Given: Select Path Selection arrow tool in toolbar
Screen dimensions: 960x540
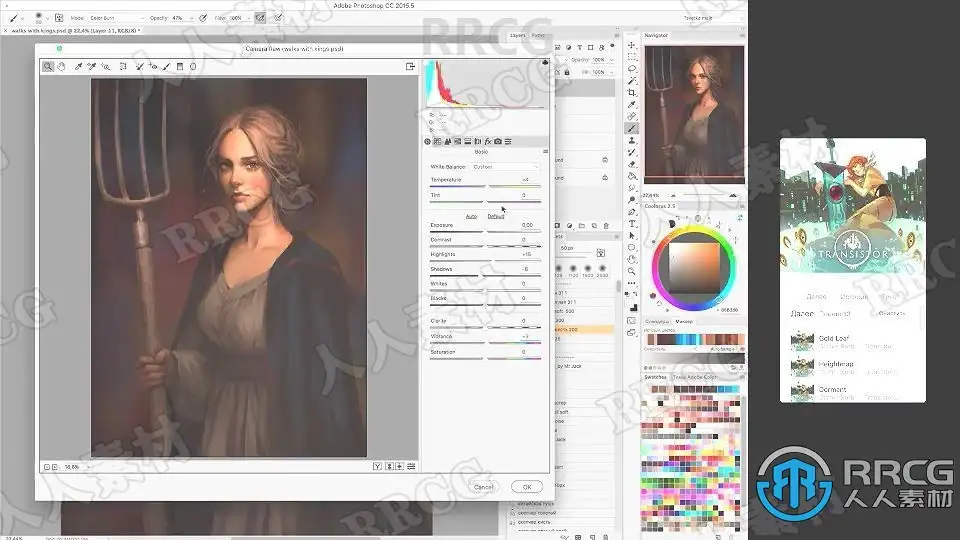Looking at the screenshot, I should click(632, 236).
